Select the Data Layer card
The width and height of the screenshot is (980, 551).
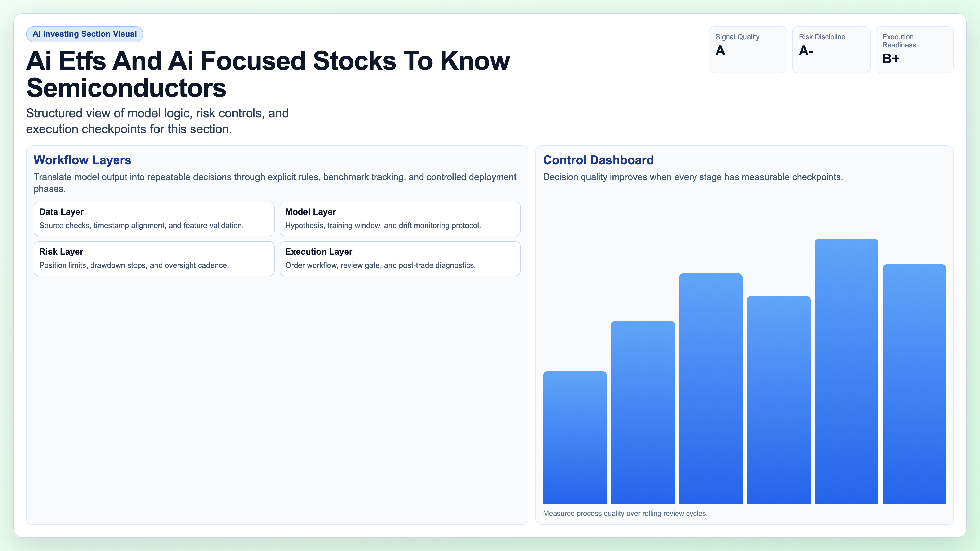point(154,219)
